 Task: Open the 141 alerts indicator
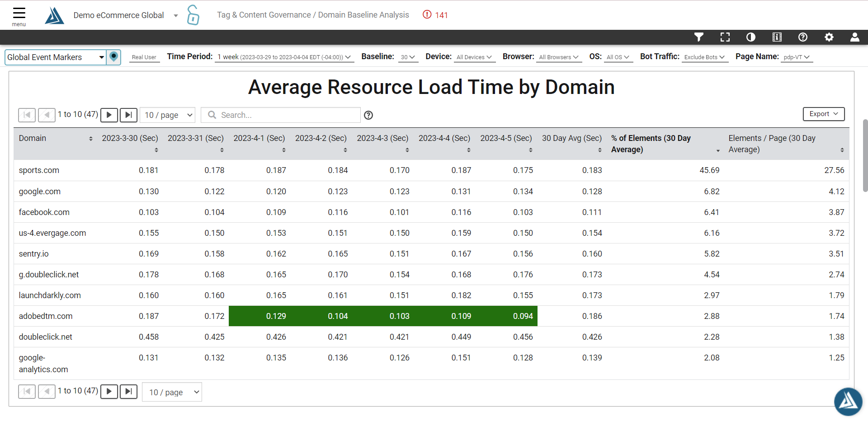pyautogui.click(x=435, y=15)
